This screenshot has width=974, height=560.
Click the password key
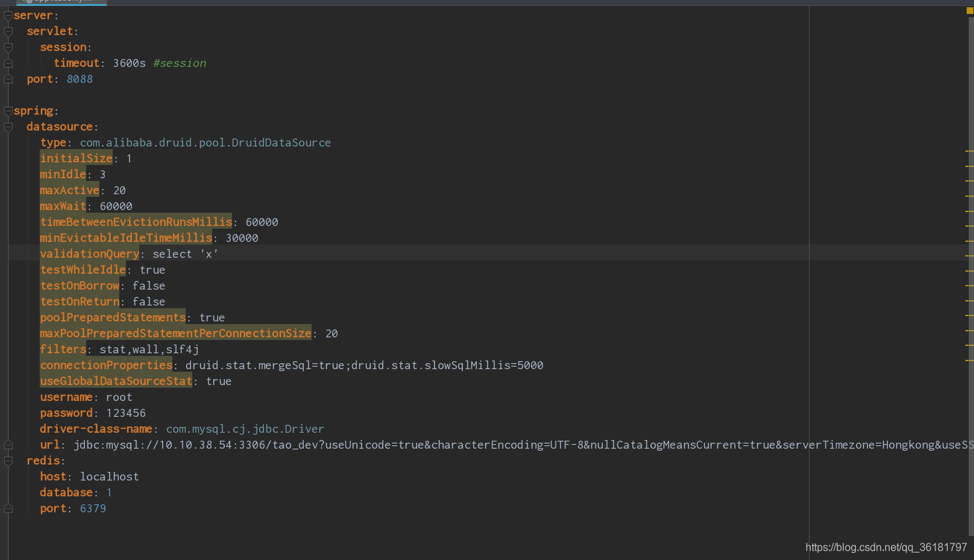pos(66,413)
